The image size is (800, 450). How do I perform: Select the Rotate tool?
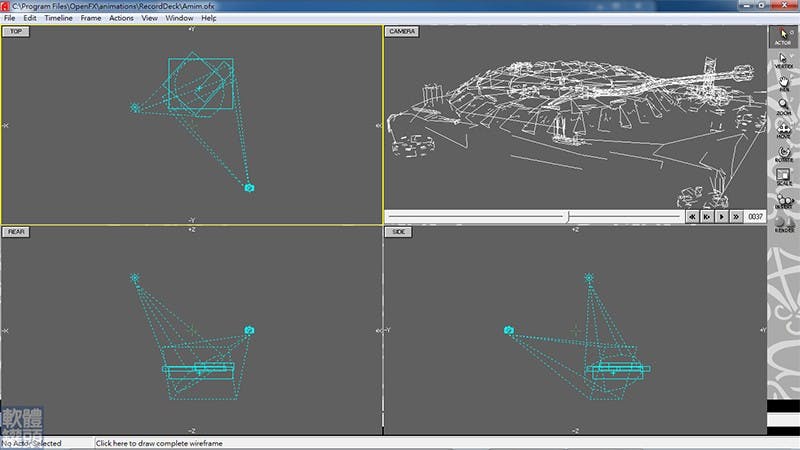click(783, 154)
